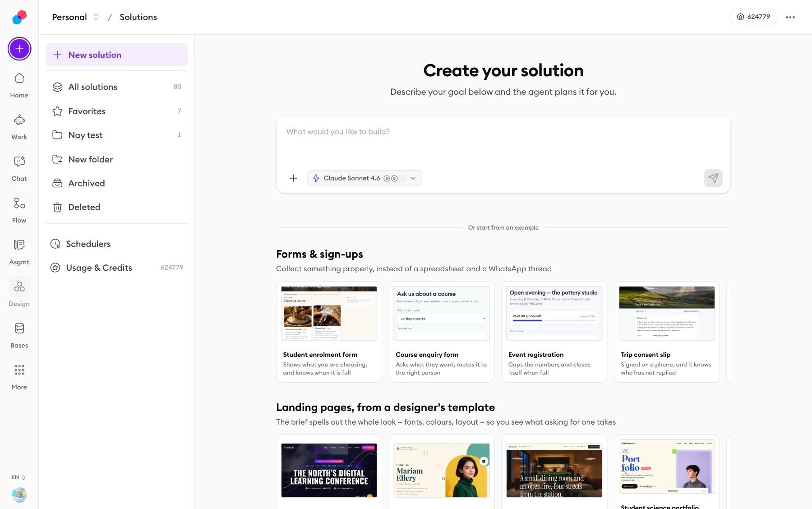
Task: Click the three-dot options menu in header
Action: [x=790, y=17]
